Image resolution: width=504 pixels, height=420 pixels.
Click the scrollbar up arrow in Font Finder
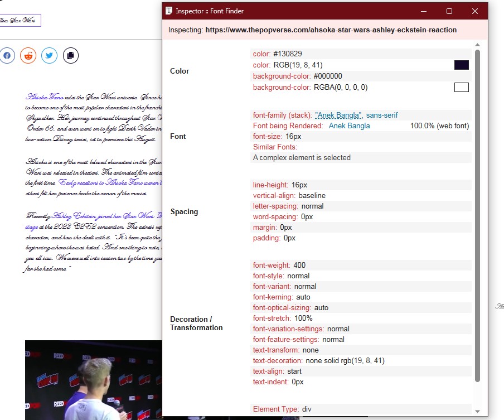click(x=477, y=45)
